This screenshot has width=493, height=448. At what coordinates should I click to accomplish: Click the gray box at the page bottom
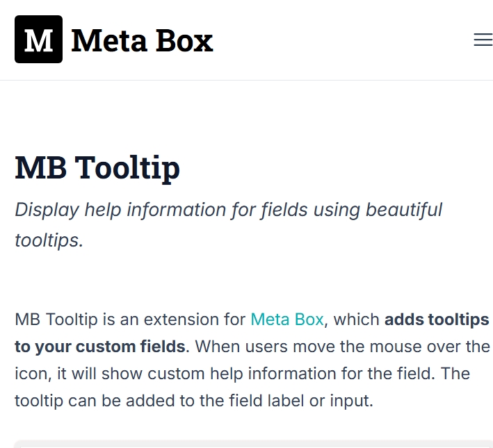click(254, 445)
